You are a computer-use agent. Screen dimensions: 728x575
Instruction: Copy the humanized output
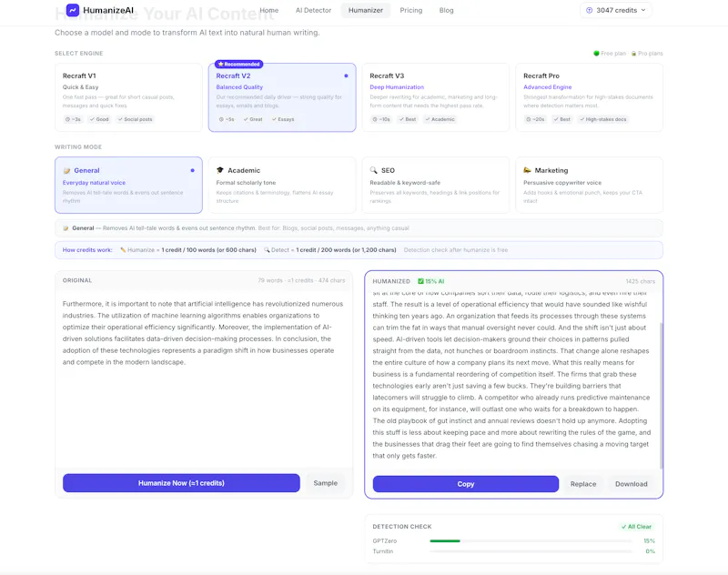(x=466, y=484)
